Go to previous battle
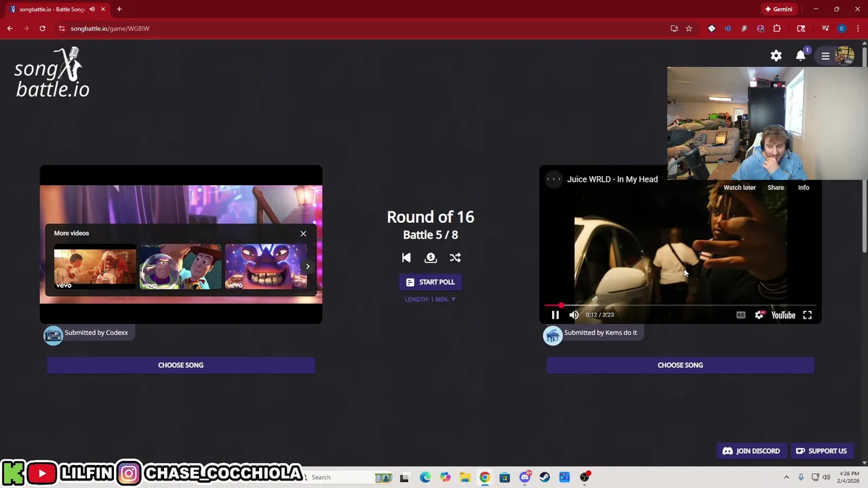The image size is (868, 488). pos(406,258)
